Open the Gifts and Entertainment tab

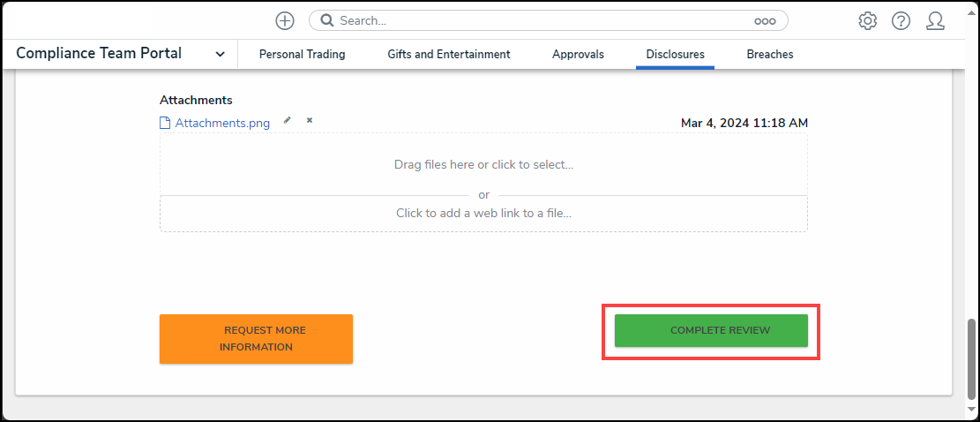[x=448, y=54]
